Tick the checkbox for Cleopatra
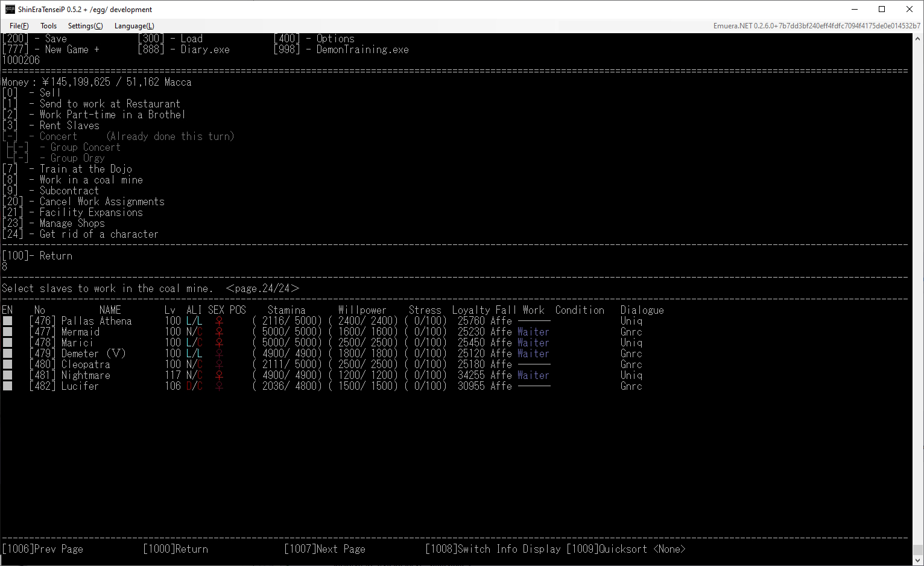 tap(8, 364)
